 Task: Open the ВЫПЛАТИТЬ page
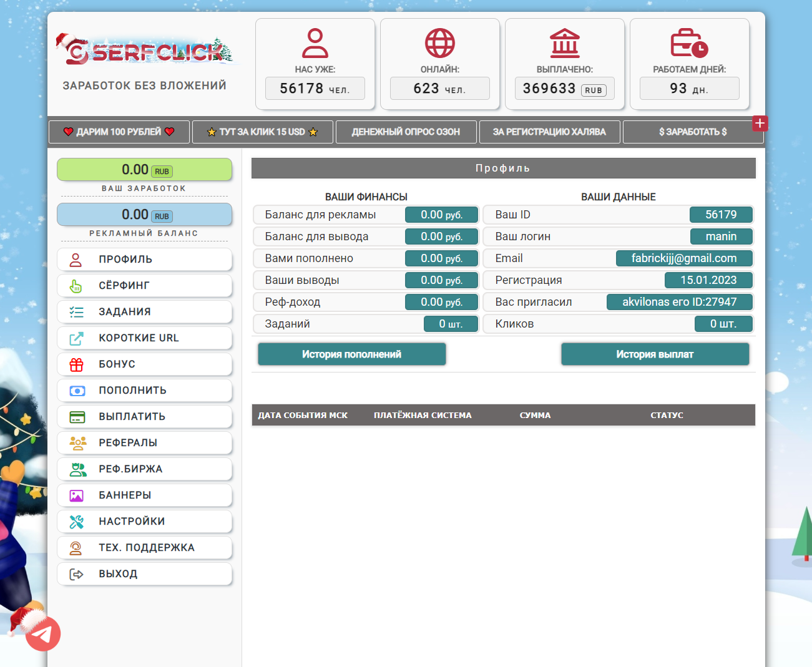[x=145, y=417]
